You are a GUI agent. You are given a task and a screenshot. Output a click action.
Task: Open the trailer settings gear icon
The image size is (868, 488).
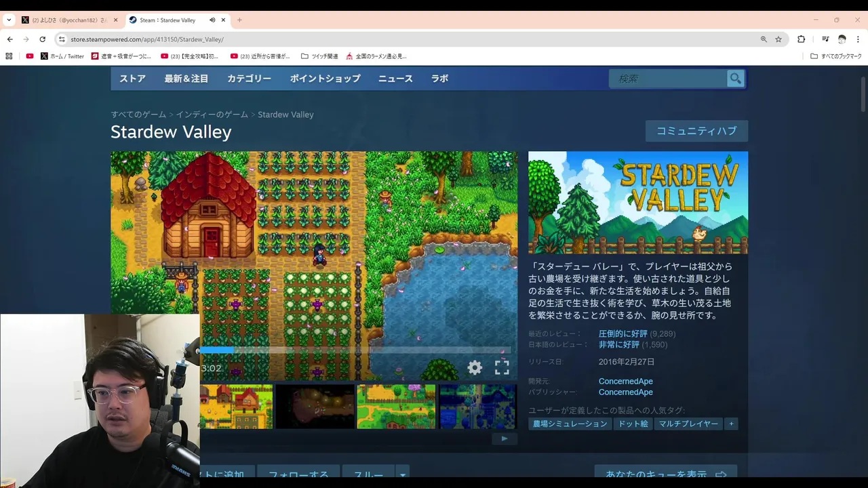475,368
